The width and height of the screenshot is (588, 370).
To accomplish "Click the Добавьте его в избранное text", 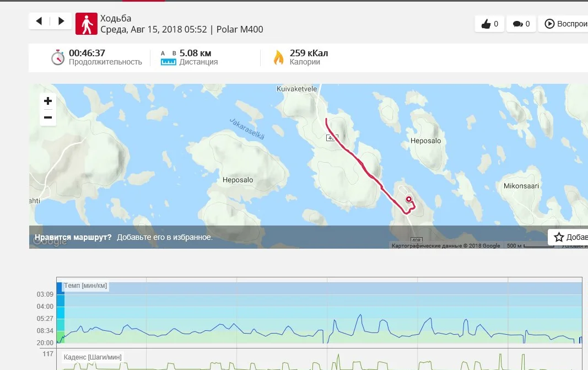I will 165,237.
